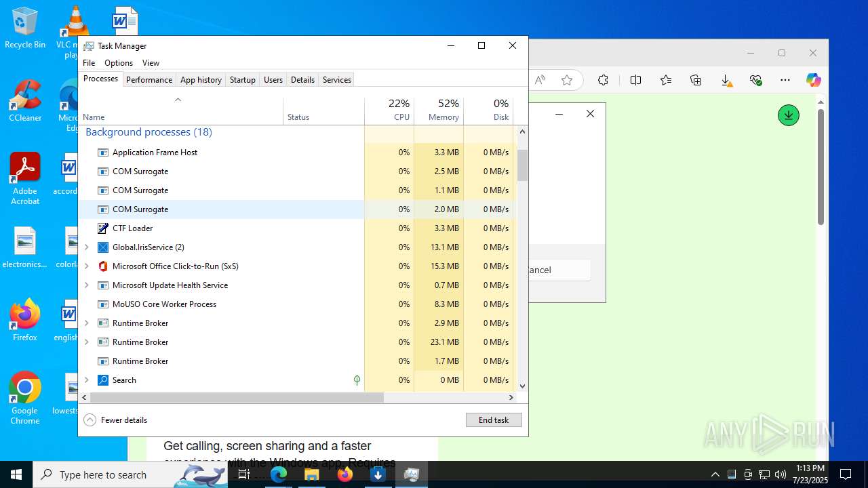Sort processes by the Memory column
868x488 pixels.
pos(439,110)
